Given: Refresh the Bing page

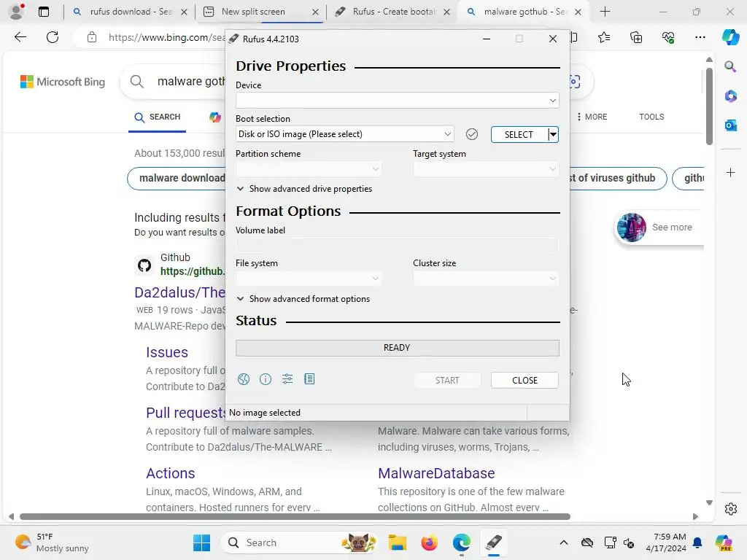Looking at the screenshot, I should [x=53, y=37].
